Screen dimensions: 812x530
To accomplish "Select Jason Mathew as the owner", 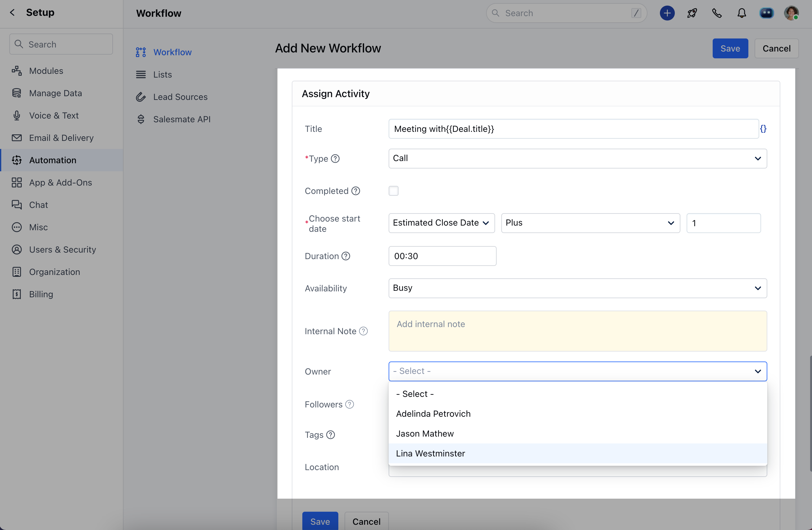I will coord(425,433).
